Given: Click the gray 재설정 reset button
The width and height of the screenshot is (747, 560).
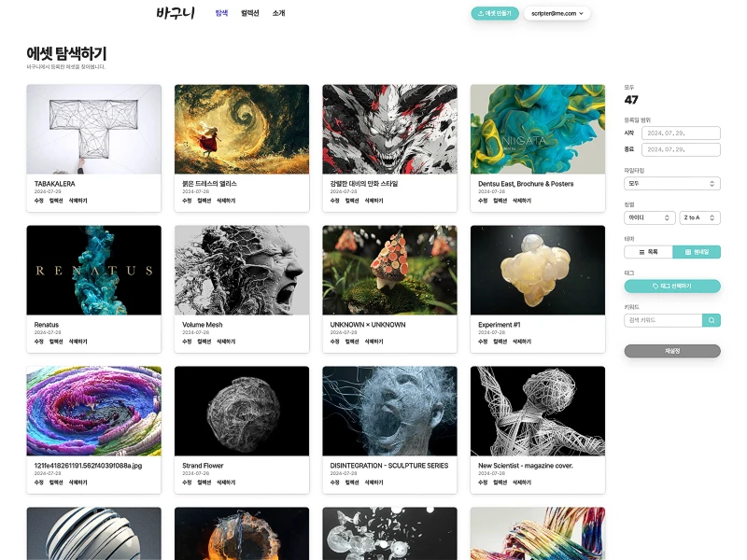Looking at the screenshot, I should click(x=672, y=351).
